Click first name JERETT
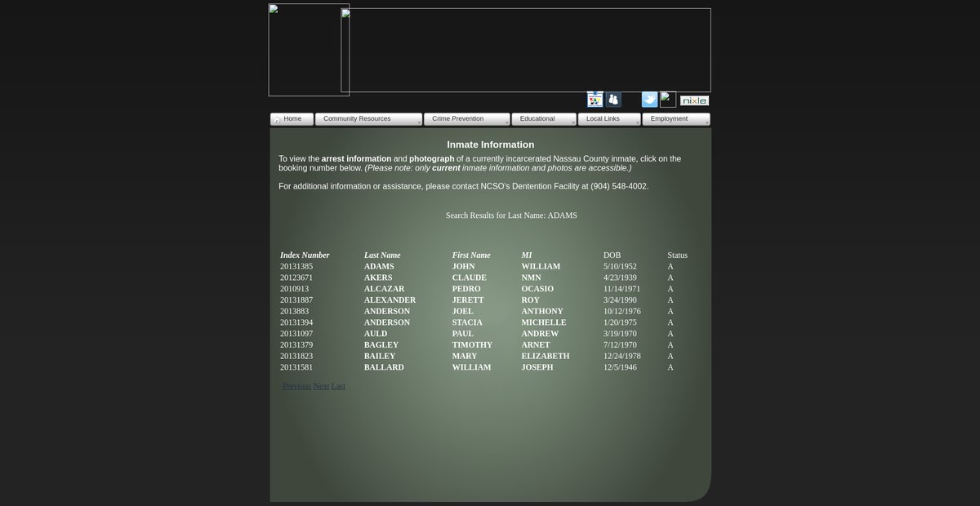 [x=469, y=300]
